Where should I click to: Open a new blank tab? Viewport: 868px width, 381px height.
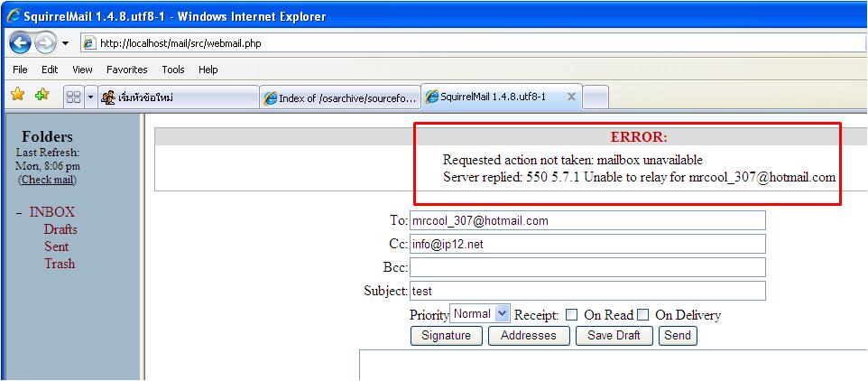click(596, 98)
